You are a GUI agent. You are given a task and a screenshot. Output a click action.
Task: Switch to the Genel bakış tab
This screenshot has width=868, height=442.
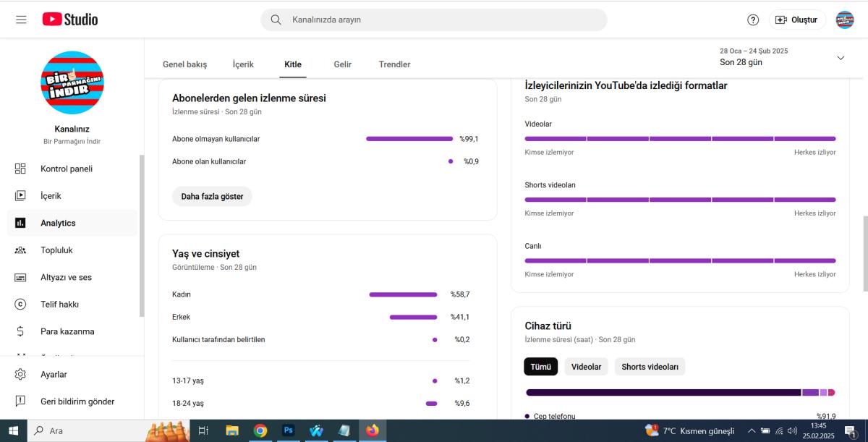click(184, 64)
